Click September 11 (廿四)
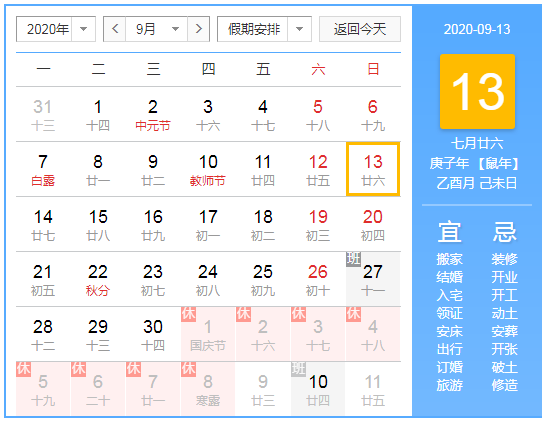Screen dimensions: 547x423 [263, 169]
